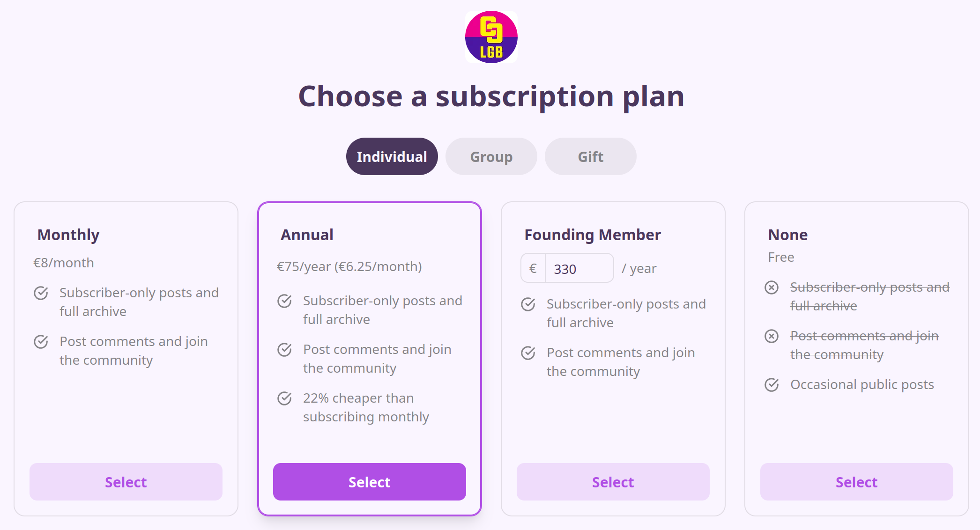Viewport: 980px width, 530px height.
Task: Click X icon beside crossed-out subscriber-only posts
Action: (x=772, y=287)
